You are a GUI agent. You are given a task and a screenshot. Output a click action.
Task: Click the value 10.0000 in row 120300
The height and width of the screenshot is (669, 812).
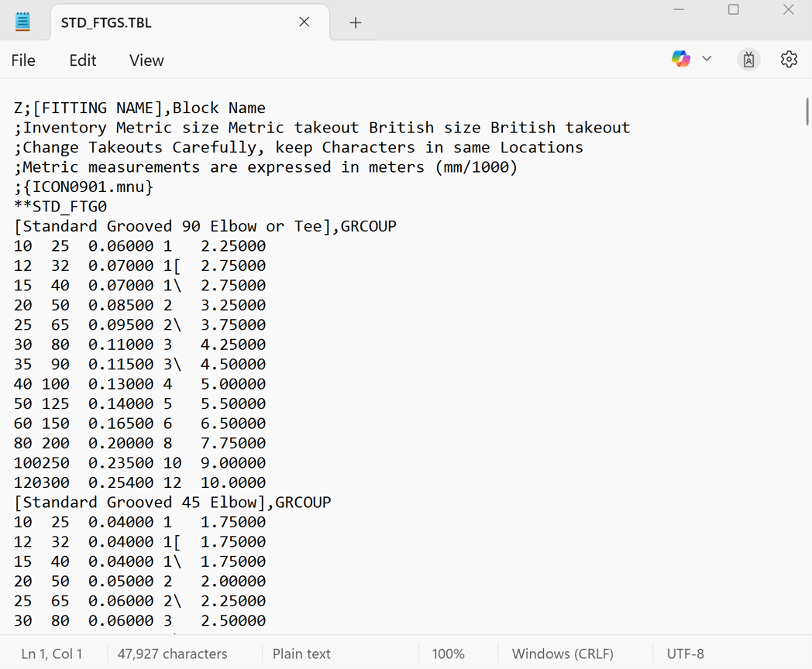(x=233, y=482)
